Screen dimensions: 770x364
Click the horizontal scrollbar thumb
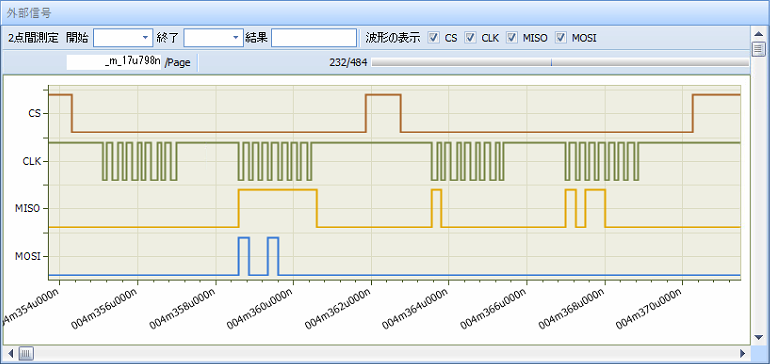26,353
